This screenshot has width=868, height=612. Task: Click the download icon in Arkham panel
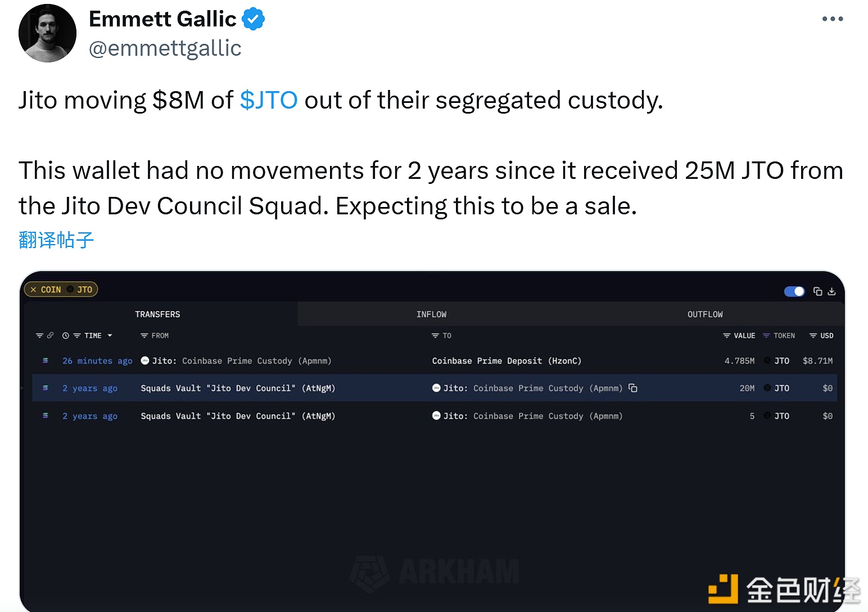tap(832, 291)
